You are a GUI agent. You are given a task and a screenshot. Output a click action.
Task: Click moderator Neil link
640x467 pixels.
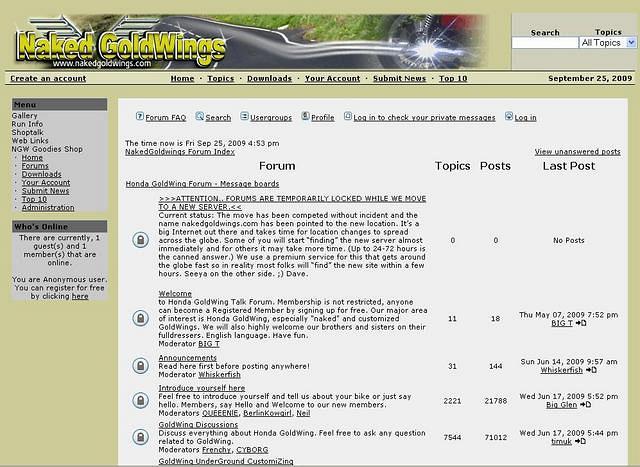(303, 413)
